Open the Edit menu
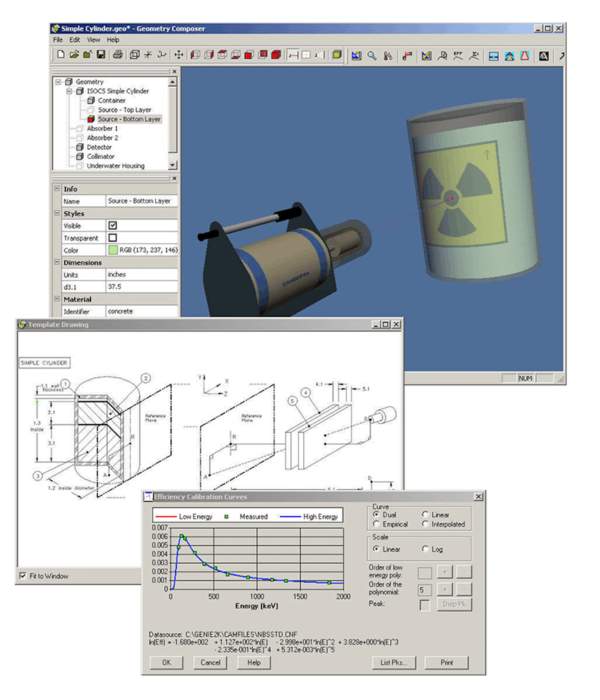The image size is (600, 700). 75,40
